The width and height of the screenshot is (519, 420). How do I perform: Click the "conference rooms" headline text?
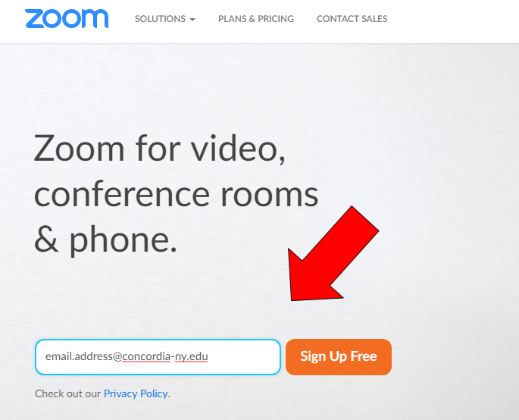click(x=176, y=194)
